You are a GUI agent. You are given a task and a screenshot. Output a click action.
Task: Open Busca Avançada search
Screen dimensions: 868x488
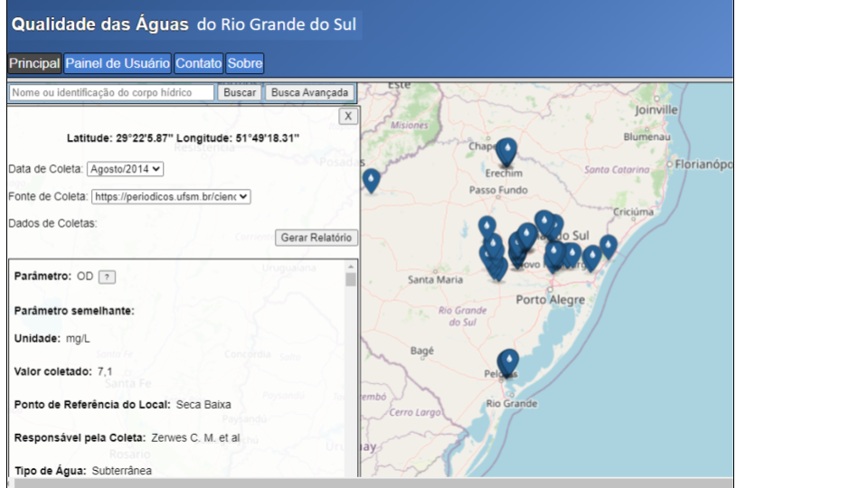[x=309, y=93]
